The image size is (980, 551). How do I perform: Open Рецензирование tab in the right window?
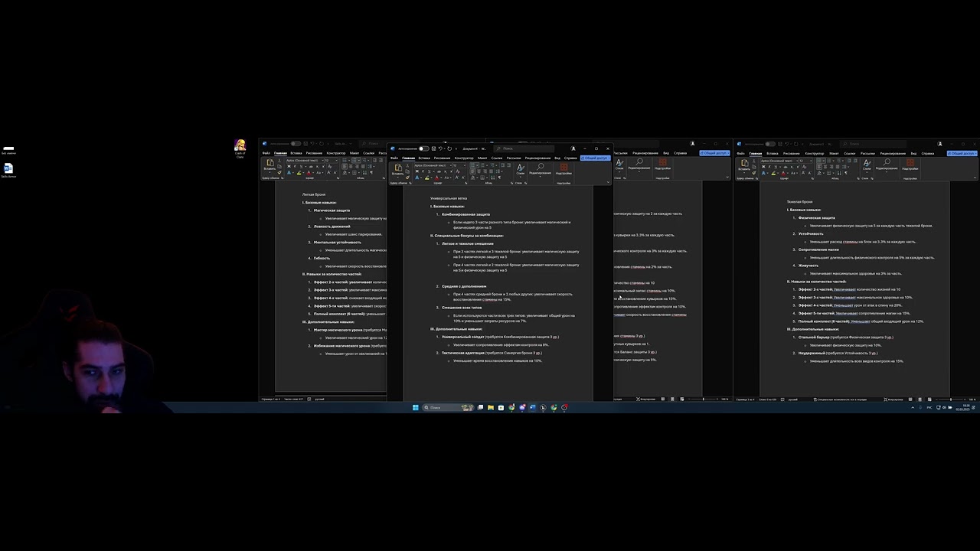(893, 153)
